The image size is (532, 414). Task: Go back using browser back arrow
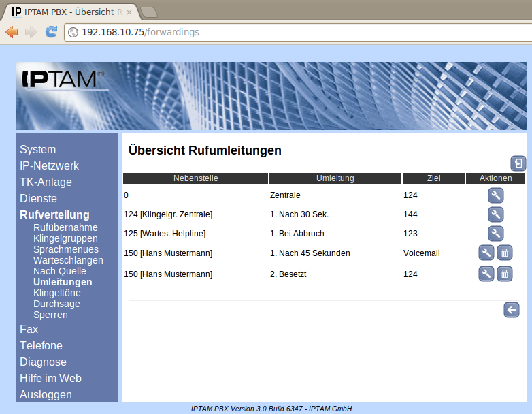[12, 32]
